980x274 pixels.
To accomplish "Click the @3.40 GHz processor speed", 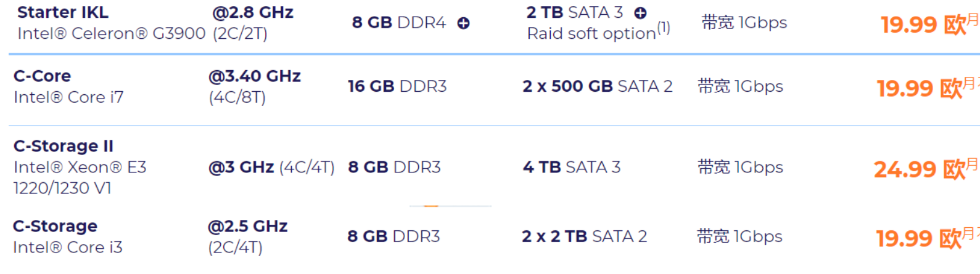I will [x=254, y=76].
